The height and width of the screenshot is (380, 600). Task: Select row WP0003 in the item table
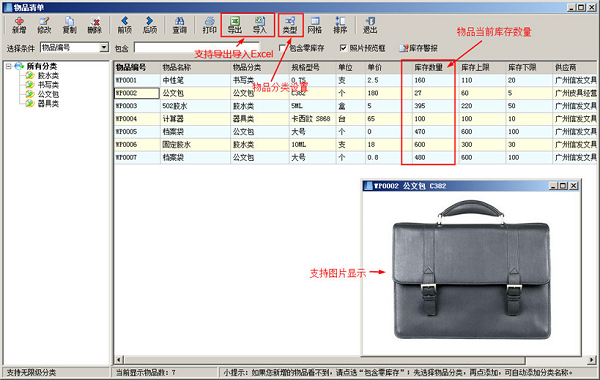click(x=355, y=106)
